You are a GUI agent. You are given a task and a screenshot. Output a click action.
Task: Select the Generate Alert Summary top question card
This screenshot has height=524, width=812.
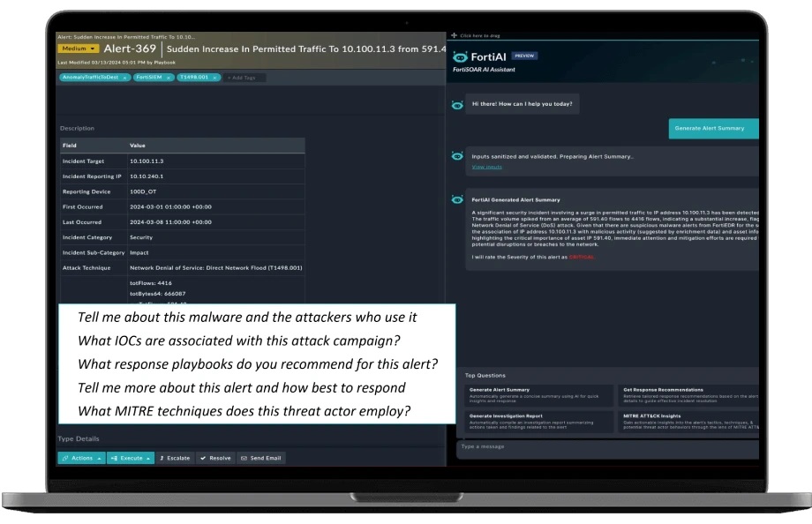[x=537, y=393]
